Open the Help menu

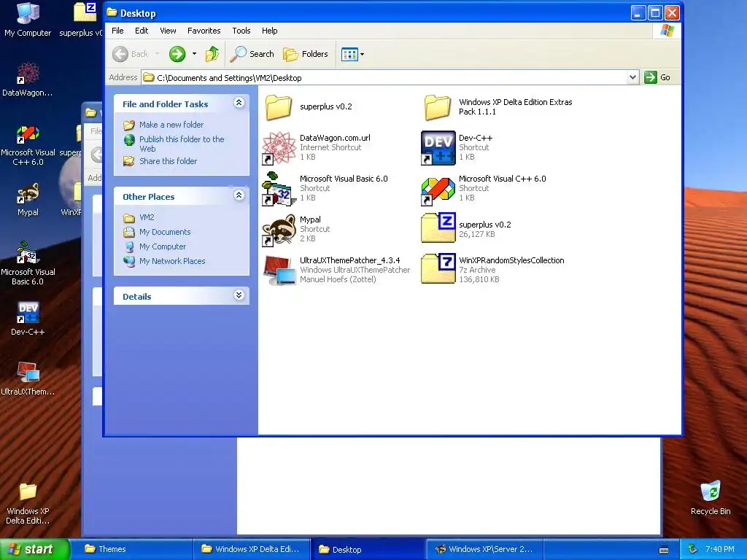(x=270, y=31)
